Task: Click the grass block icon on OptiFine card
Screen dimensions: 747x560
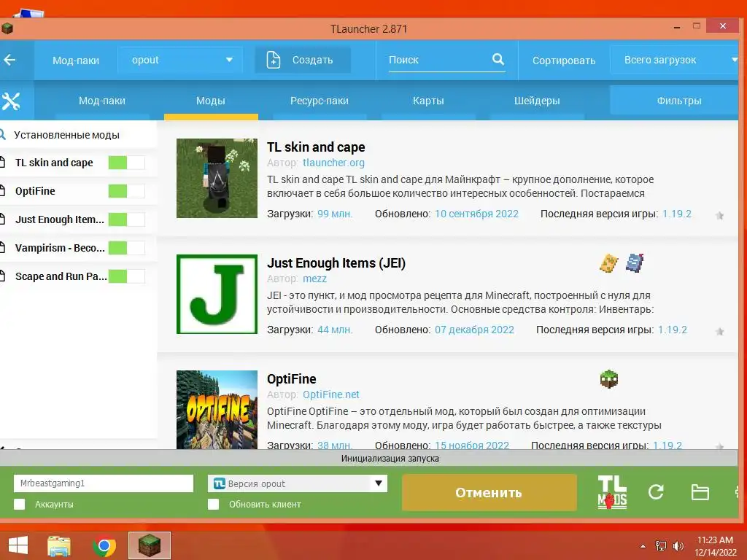Action: pos(609,379)
